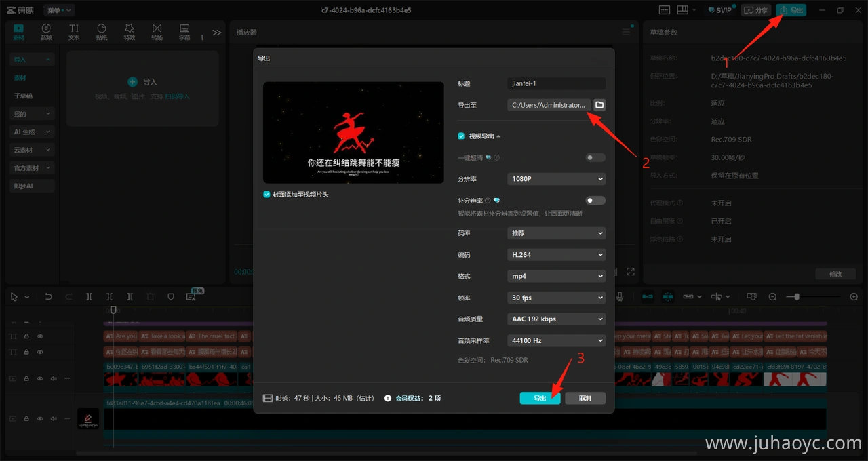Screen dimensions: 868x461
Task: Click the timeline zoom in plus icon
Action: 854,297
